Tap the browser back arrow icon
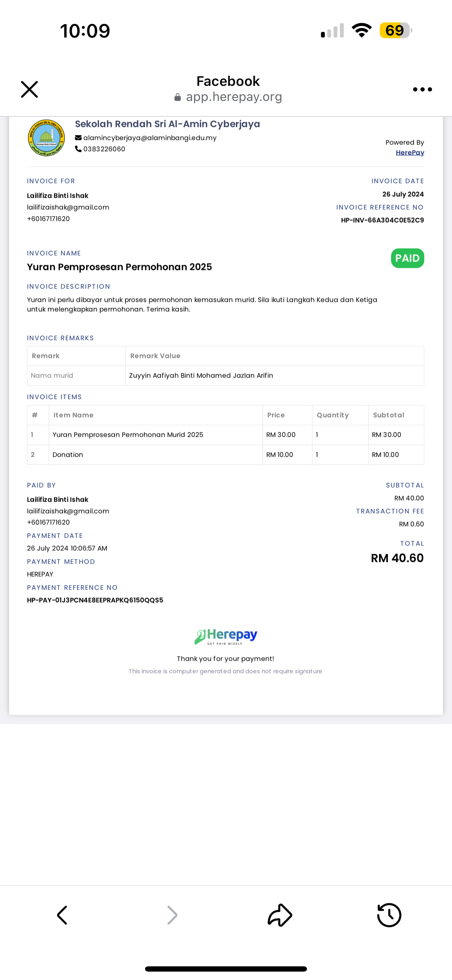452x980 pixels. 62,915
